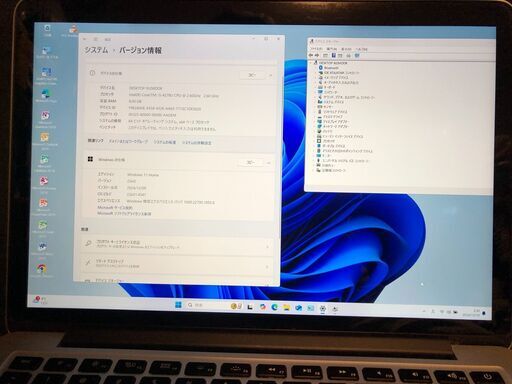512x384 pixels.
Task: Open File Explorer from the taskbar
Action: coord(287,307)
